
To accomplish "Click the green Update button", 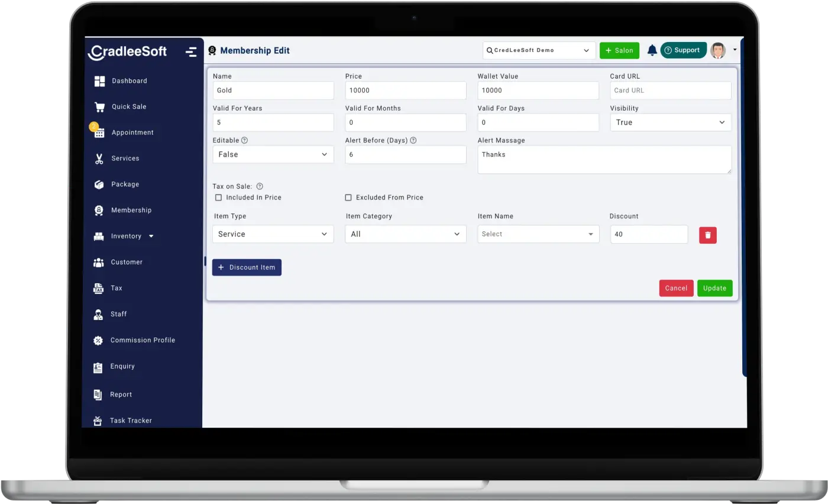I will coord(714,288).
